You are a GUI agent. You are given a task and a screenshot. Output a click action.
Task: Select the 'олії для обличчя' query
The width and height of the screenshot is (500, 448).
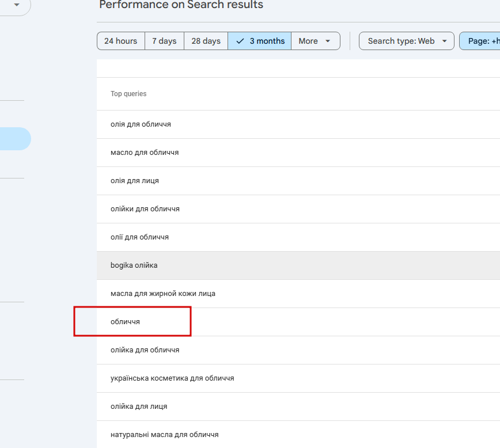pos(139,237)
